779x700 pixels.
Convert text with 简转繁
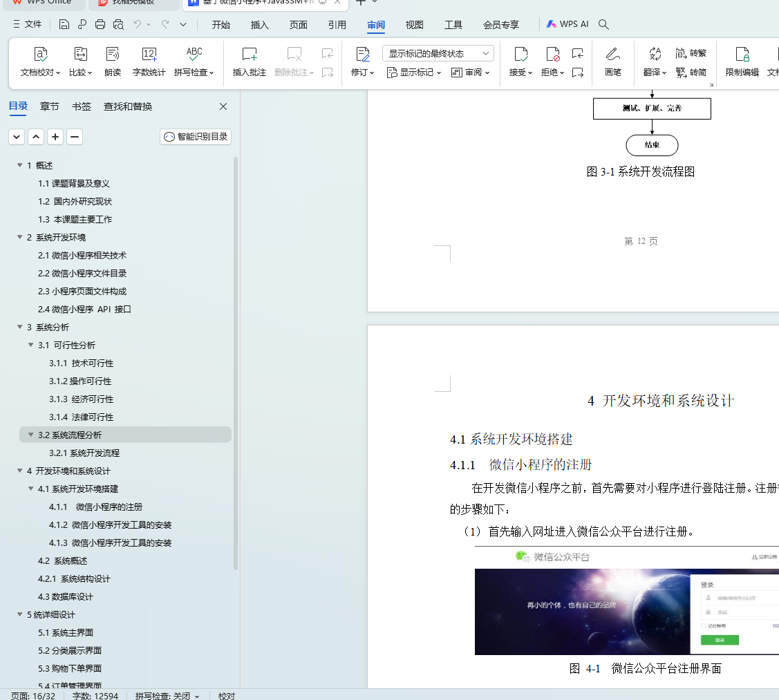pos(691,53)
